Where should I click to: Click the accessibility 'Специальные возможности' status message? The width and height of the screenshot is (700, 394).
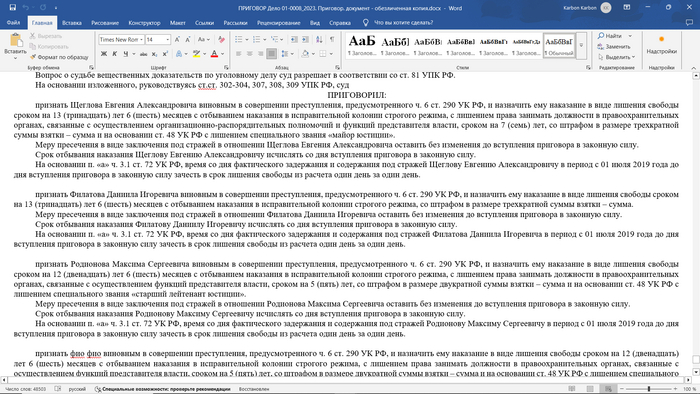(x=163, y=389)
